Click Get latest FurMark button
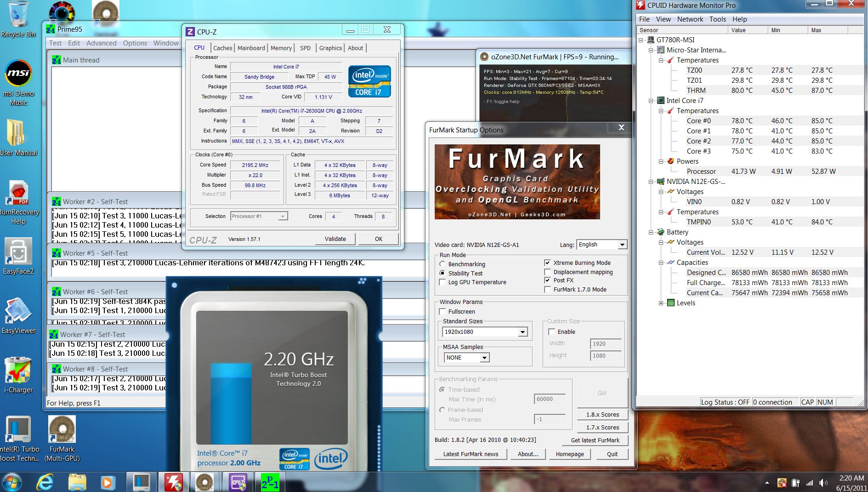 coord(595,440)
